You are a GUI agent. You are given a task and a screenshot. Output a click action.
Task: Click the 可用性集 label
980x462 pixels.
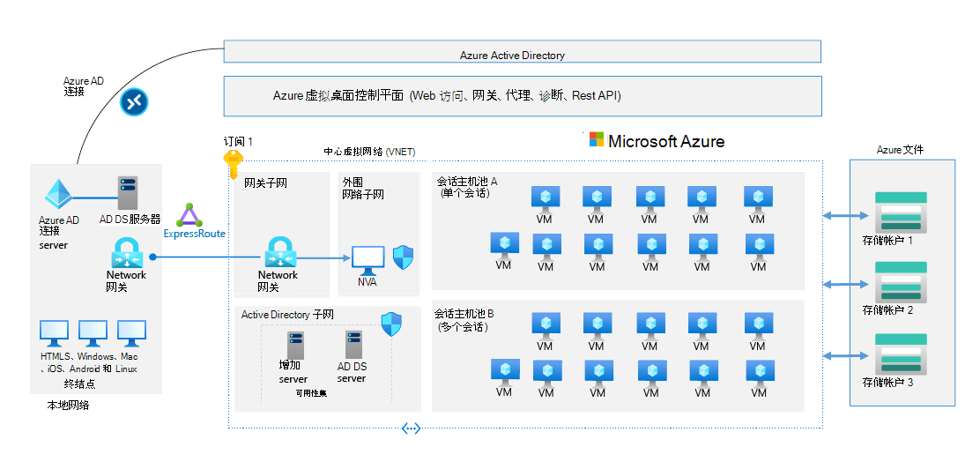pos(311,394)
